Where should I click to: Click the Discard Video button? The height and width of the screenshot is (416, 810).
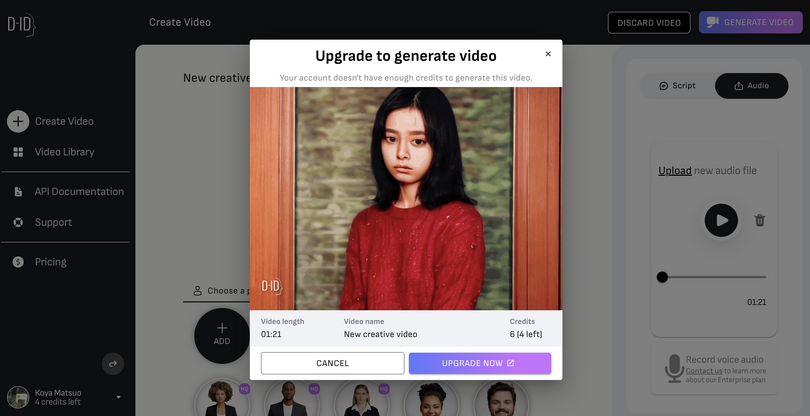tap(649, 23)
